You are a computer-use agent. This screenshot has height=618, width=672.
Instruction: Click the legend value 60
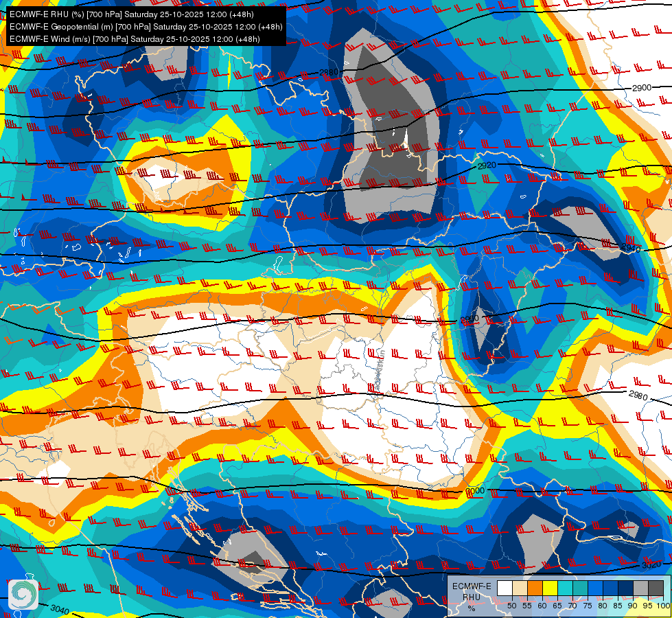click(x=542, y=606)
